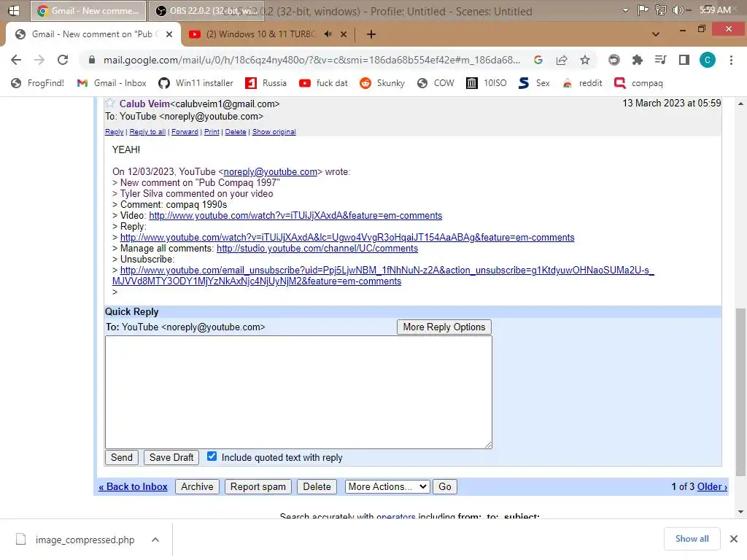This screenshot has width=747, height=560.
Task: Open Chrome three-dot menu
Action: coord(731,60)
